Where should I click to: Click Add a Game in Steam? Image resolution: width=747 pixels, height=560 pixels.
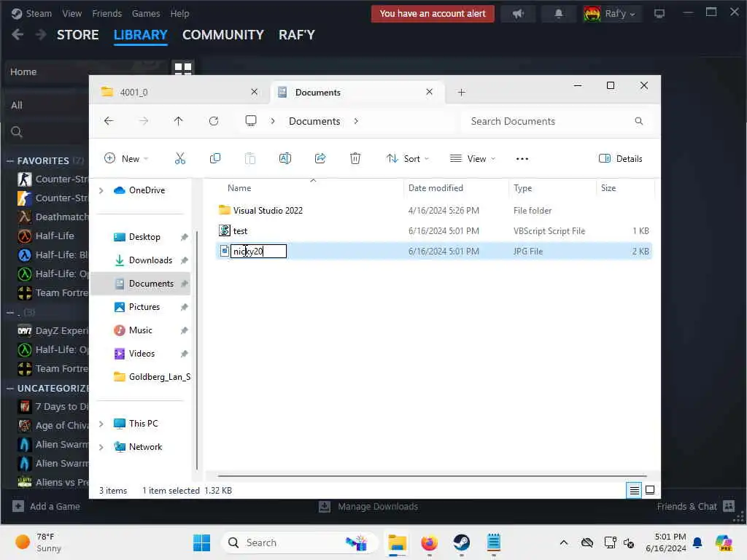pyautogui.click(x=46, y=506)
